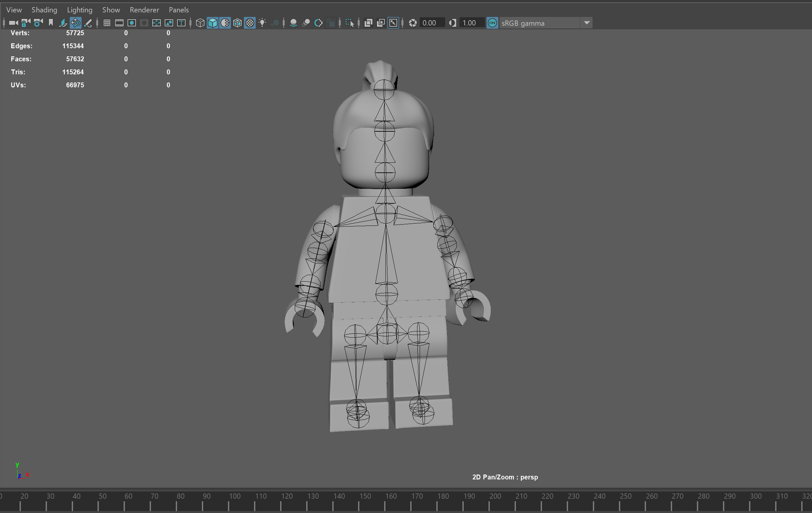Click the Edges count 115344
Image resolution: width=812 pixels, height=513 pixels.
click(73, 46)
